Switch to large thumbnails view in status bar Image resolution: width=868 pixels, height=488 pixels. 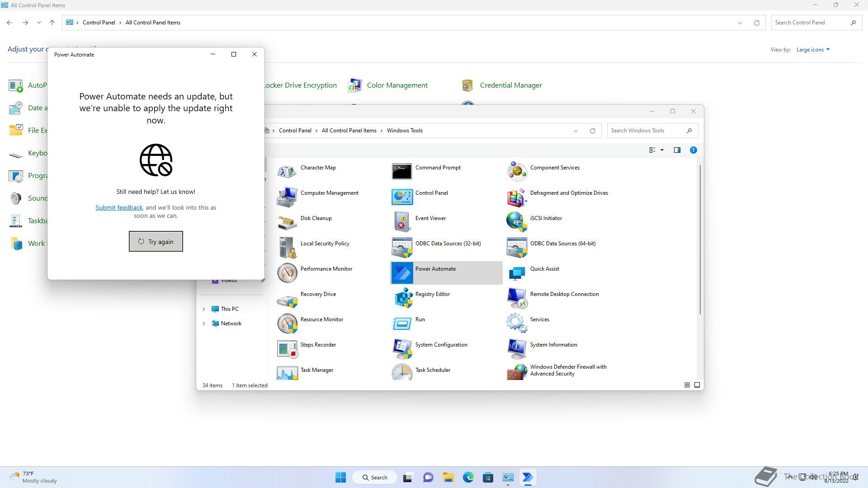coord(697,385)
